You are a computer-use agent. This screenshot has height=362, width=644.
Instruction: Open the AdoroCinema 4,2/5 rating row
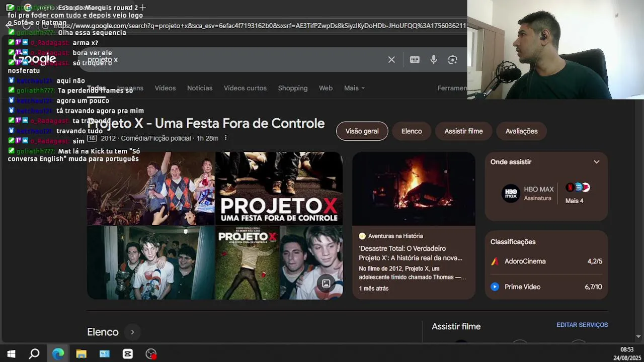pos(546,261)
